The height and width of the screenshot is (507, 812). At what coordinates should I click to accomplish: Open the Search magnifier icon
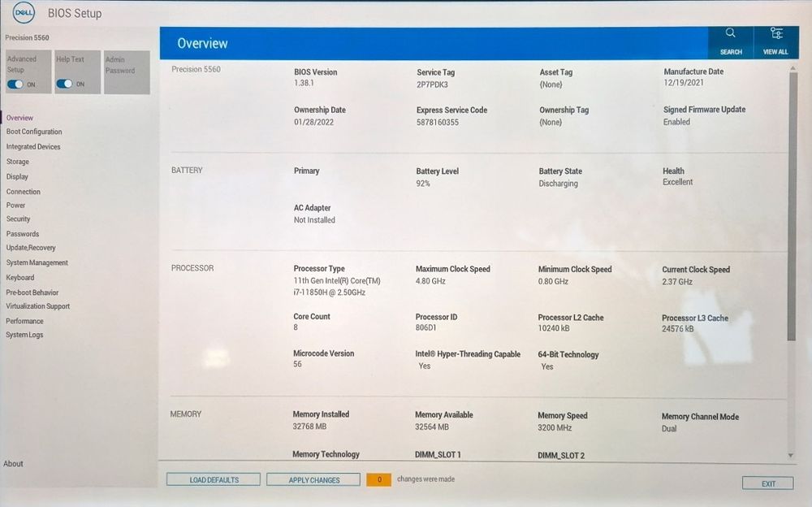[x=730, y=33]
